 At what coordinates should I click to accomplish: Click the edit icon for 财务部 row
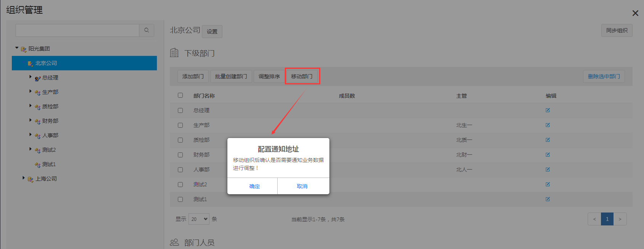[x=548, y=155]
